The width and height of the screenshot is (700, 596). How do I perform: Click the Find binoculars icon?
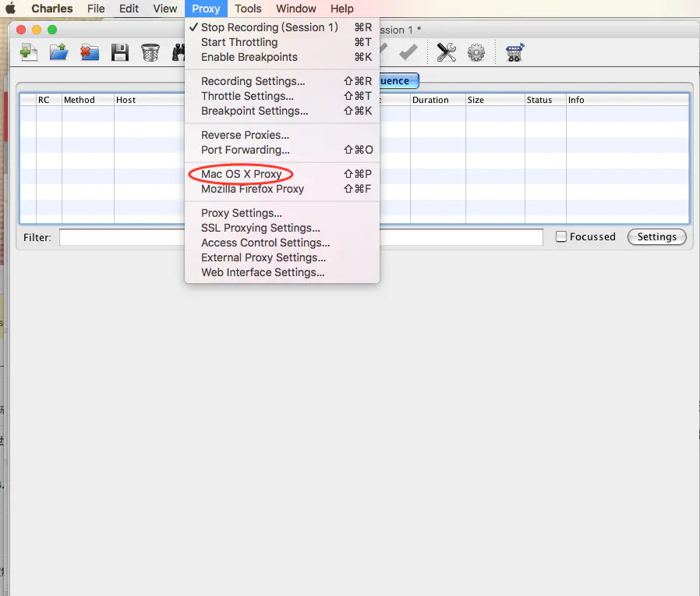[x=179, y=53]
